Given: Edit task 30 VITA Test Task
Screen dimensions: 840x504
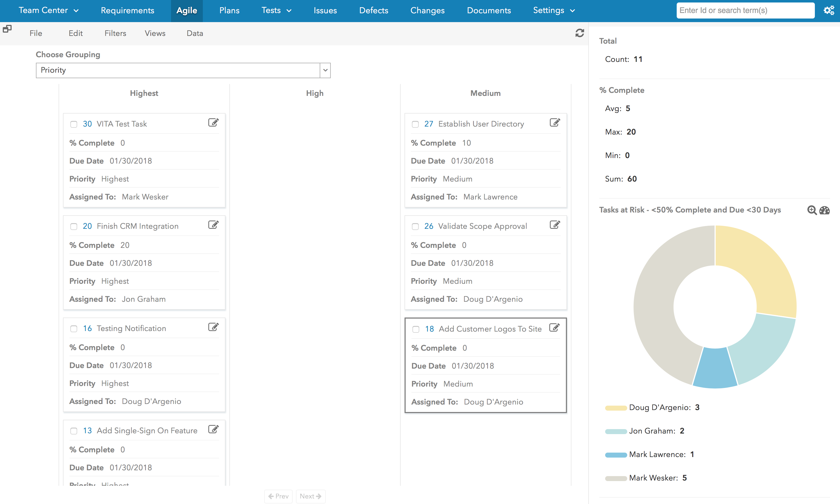Looking at the screenshot, I should [x=213, y=123].
